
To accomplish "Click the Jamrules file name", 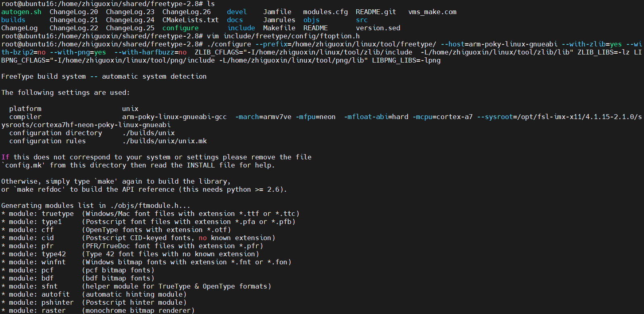I will click(279, 20).
